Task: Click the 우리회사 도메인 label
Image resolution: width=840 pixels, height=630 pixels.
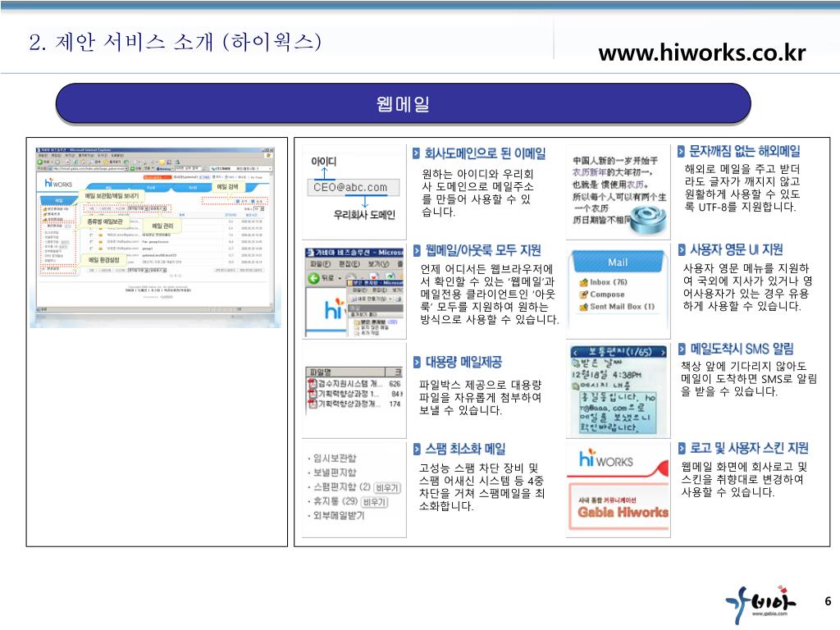Action: pos(364,215)
